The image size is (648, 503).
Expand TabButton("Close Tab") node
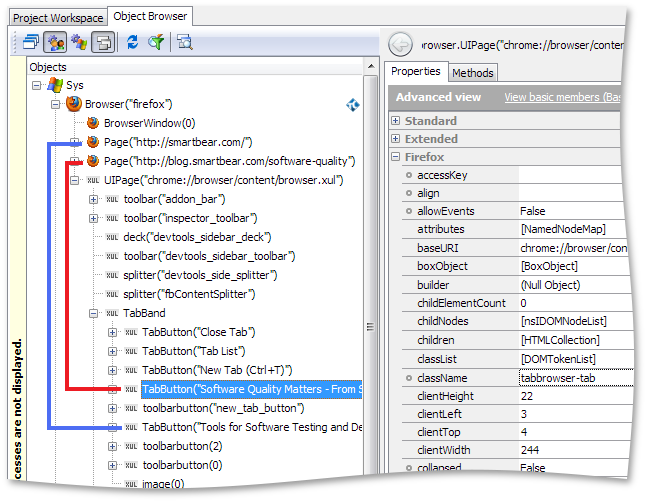(x=112, y=333)
